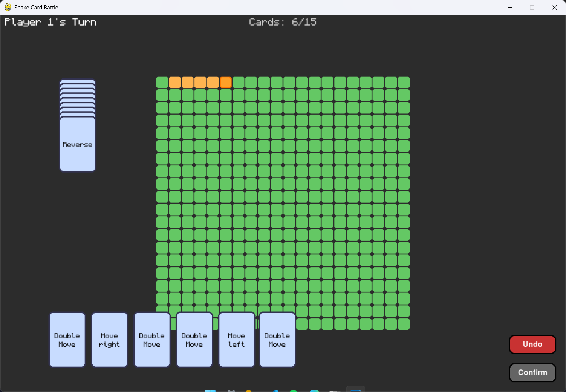Click the green cell right of snake head
The height and width of the screenshot is (392, 566).
coord(239,82)
